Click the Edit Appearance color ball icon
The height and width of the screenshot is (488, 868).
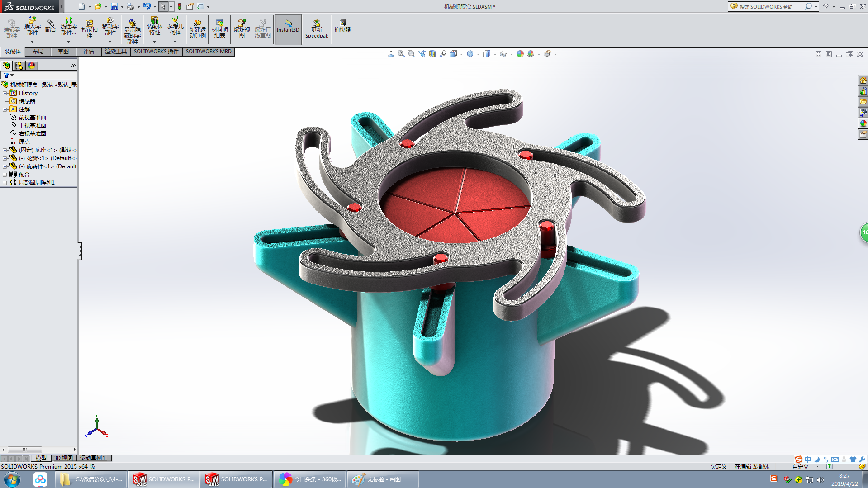520,54
